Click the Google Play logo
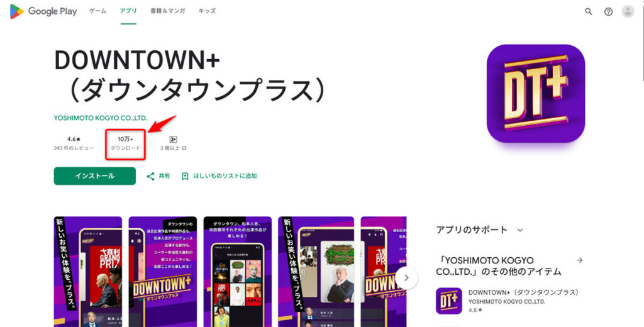 click(43, 11)
